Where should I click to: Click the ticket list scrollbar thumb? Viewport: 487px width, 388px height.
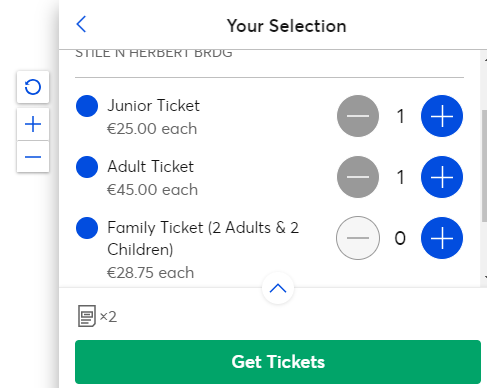click(484, 166)
